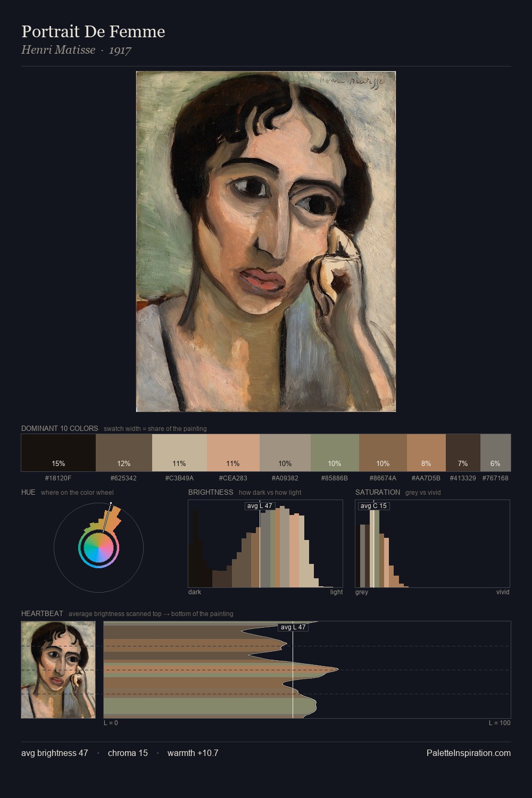
Task: Click the hex code #18120F text
Action: [59, 478]
